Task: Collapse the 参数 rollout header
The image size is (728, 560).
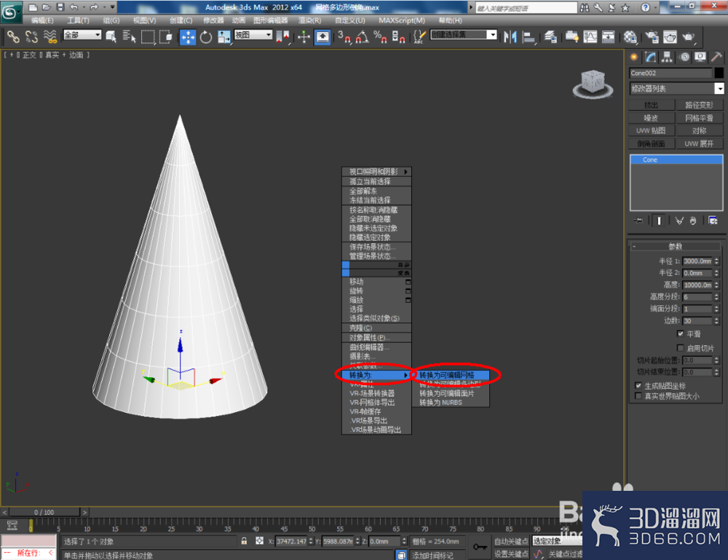Action: (676, 246)
